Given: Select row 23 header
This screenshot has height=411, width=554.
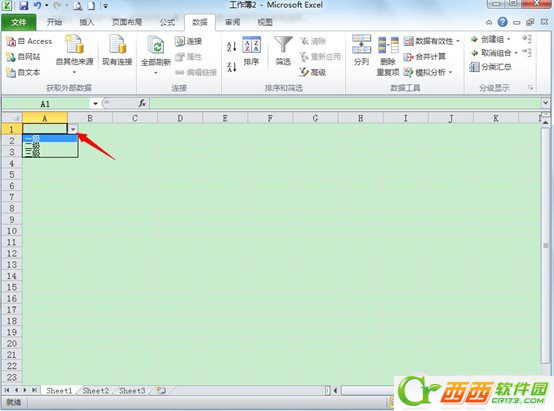Looking at the screenshot, I should 12,377.
